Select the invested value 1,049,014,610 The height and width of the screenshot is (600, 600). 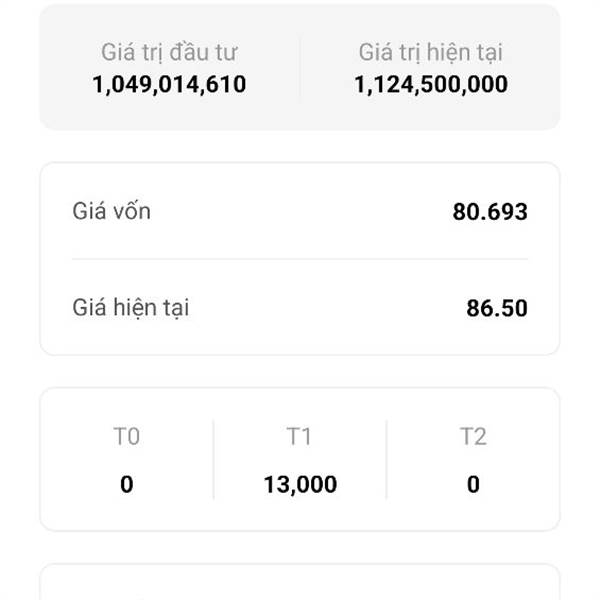coord(169,85)
